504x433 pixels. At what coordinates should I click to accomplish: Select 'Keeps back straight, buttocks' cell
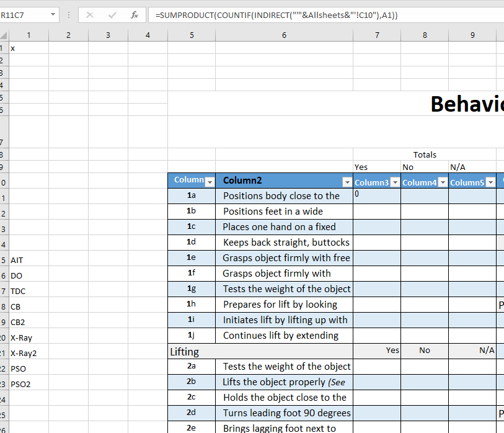click(284, 242)
